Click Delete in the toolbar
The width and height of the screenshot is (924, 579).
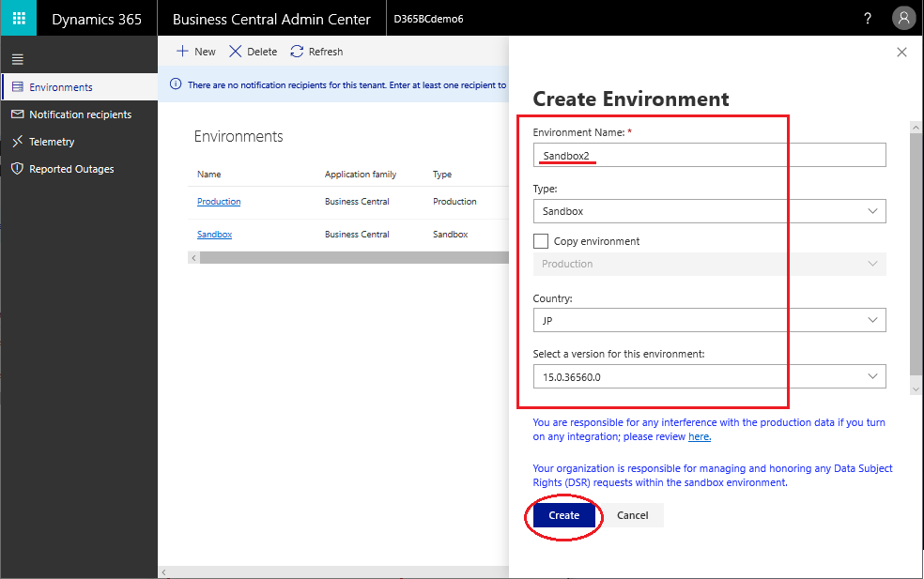(254, 52)
